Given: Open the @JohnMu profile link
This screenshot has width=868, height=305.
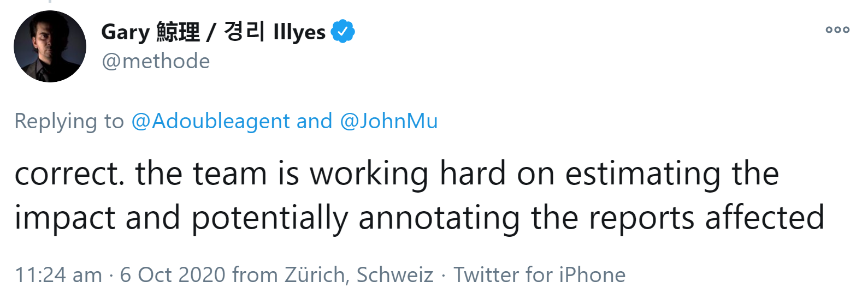Looking at the screenshot, I should (388, 121).
